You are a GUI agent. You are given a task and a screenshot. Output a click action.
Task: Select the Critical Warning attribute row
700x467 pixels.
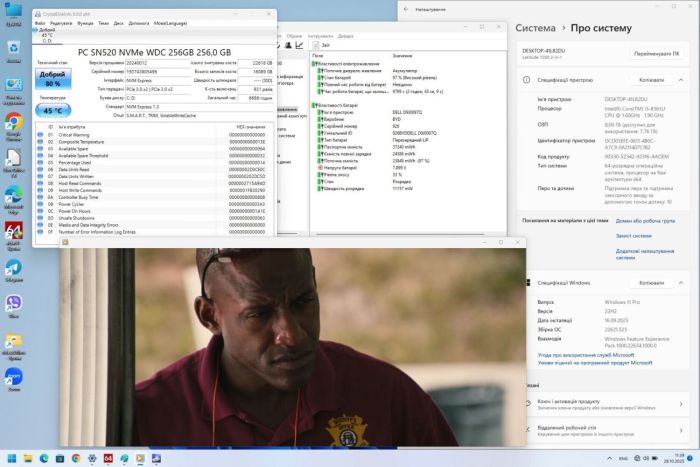(x=154, y=135)
